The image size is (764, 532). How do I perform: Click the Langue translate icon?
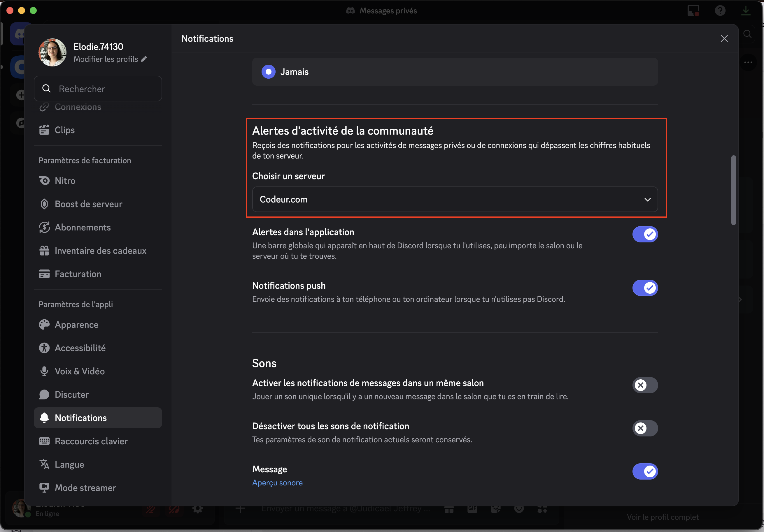click(x=44, y=464)
